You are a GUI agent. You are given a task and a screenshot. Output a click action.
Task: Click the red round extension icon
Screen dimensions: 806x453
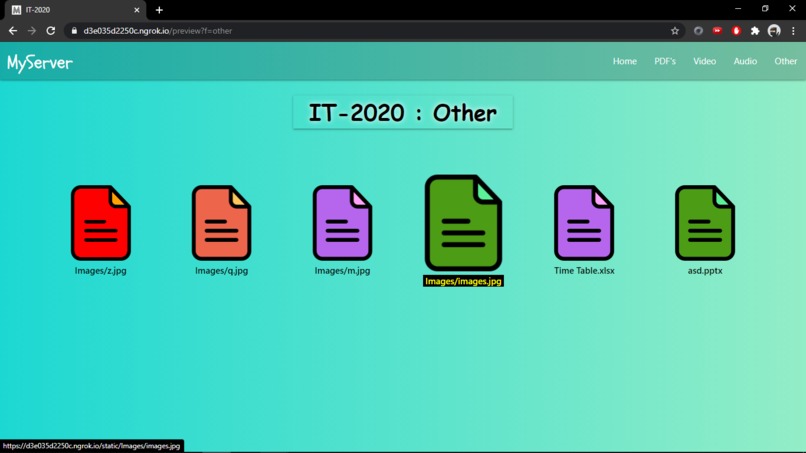736,31
